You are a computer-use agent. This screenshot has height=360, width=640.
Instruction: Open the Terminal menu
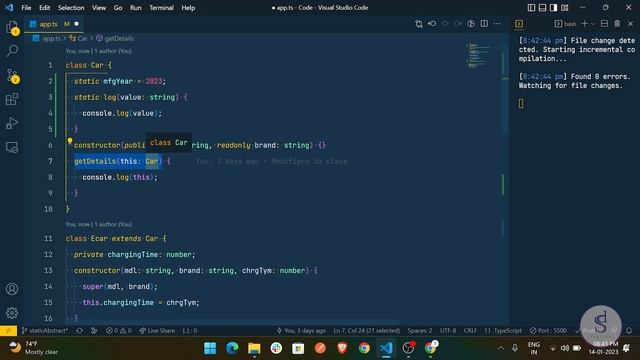pyautogui.click(x=161, y=8)
